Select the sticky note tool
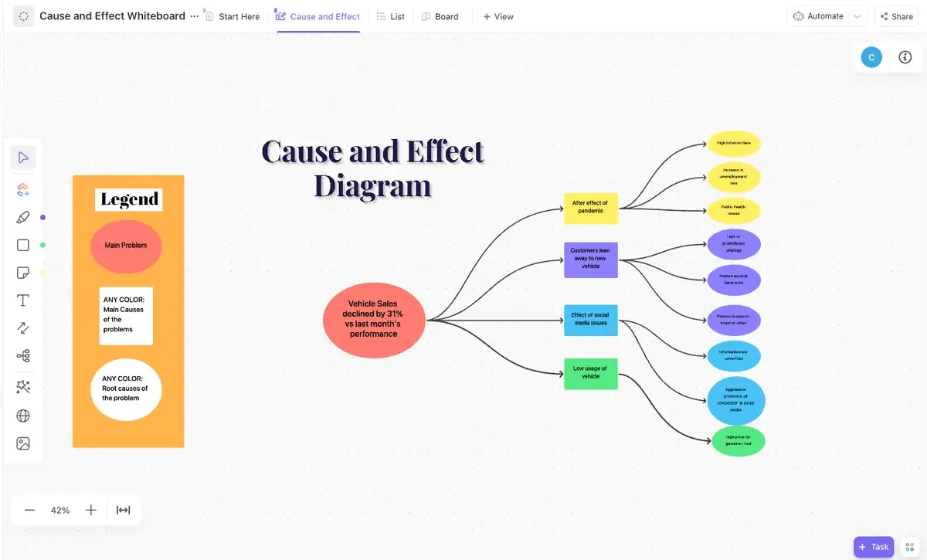927x560 pixels. (x=23, y=273)
